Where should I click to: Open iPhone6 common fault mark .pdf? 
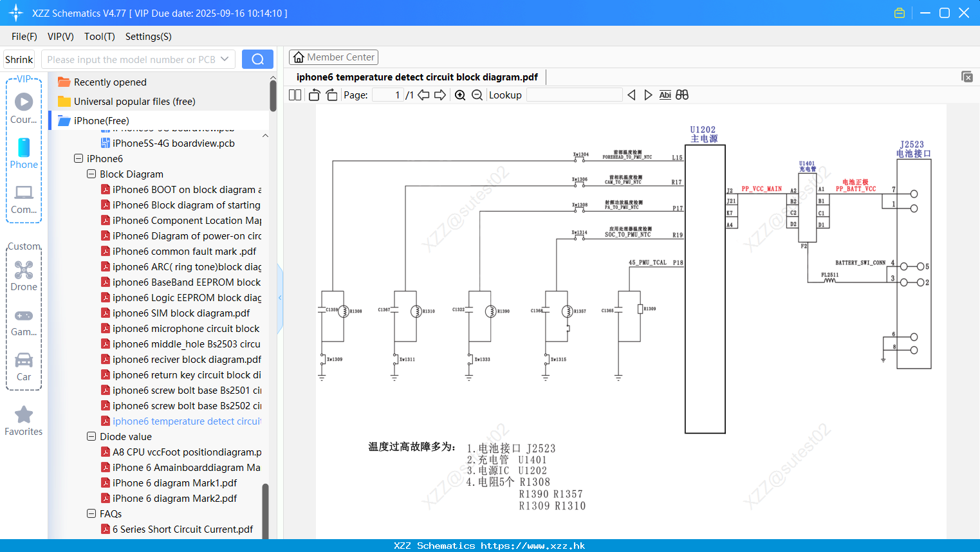pos(179,251)
